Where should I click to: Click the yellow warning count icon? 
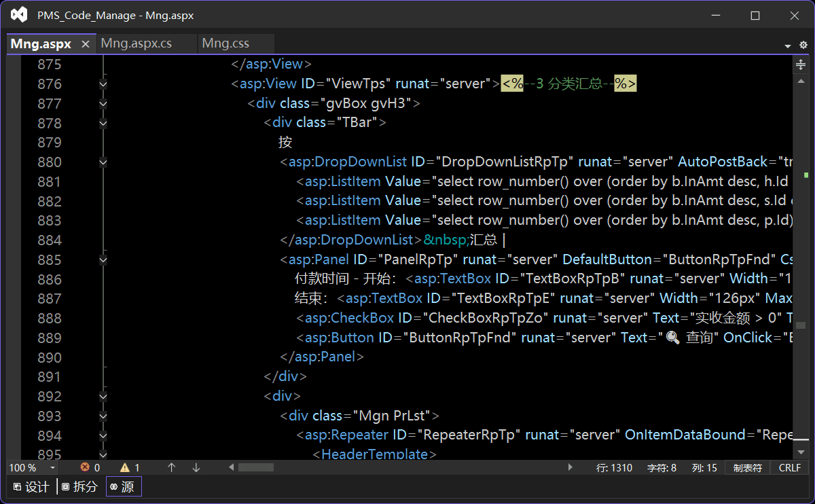(x=125, y=467)
